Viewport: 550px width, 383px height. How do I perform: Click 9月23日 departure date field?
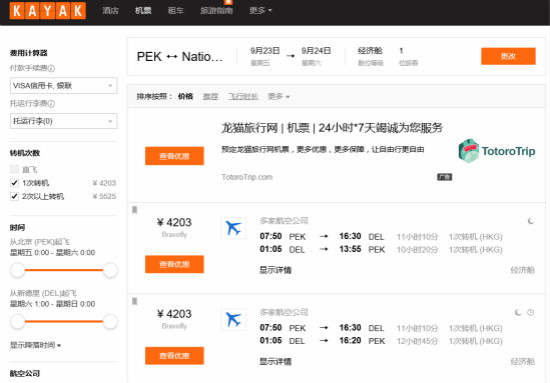tap(265, 56)
